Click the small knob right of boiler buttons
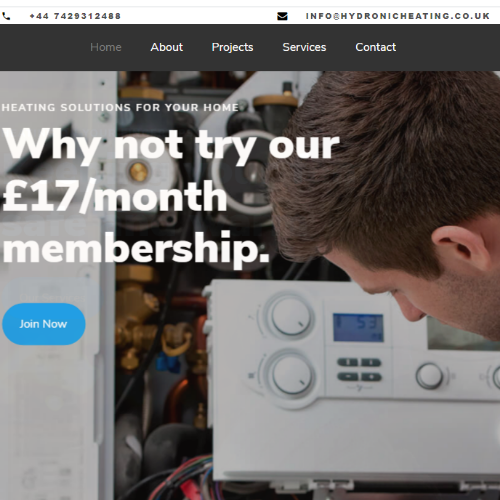 [x=430, y=376]
